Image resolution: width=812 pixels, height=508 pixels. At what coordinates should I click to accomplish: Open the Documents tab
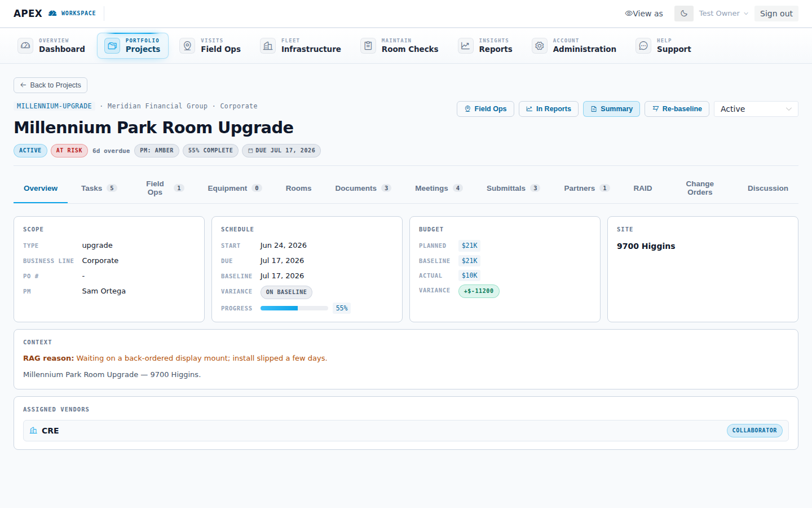pos(363,189)
